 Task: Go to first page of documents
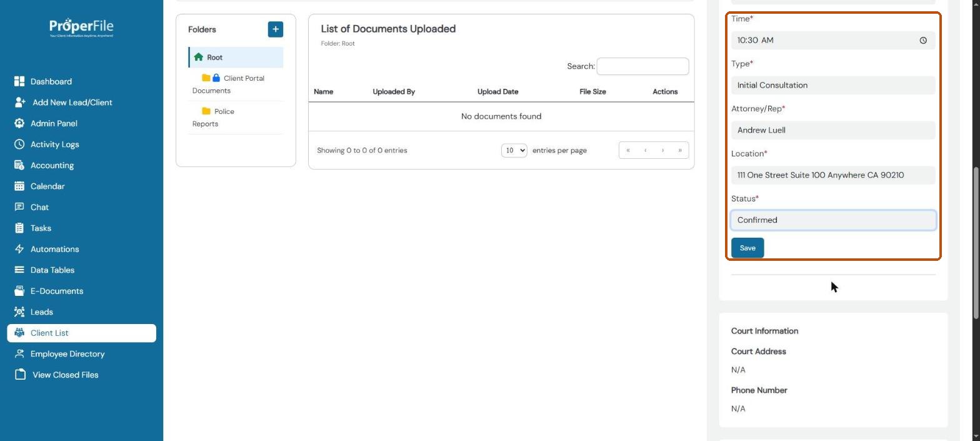coord(627,150)
